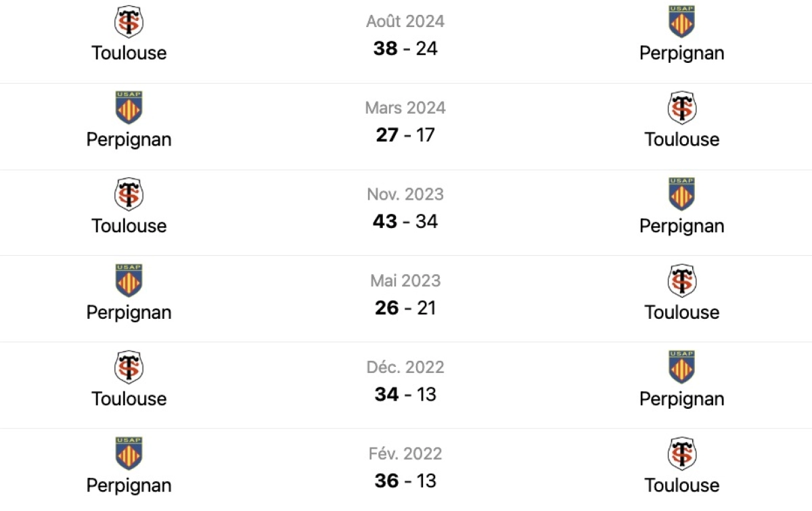Click Perpignan crest in Déc. 2022 match
The image size is (812, 511).
(681, 367)
